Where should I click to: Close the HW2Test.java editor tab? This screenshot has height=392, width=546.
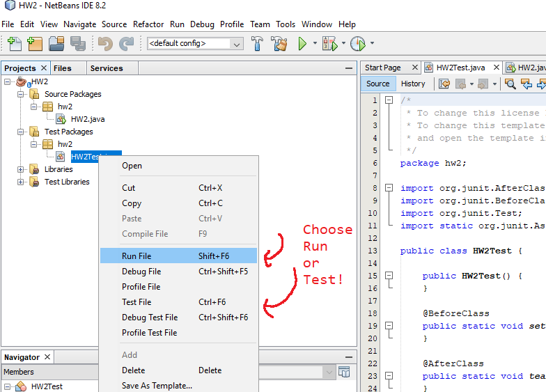[497, 67]
